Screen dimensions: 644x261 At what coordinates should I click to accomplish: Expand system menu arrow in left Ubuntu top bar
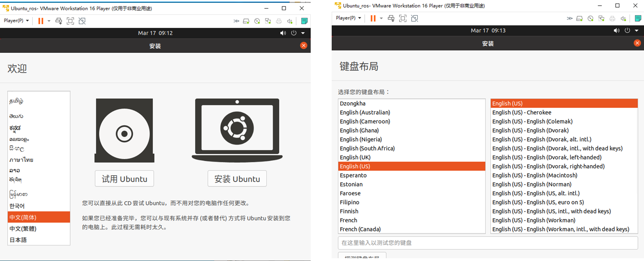(303, 33)
